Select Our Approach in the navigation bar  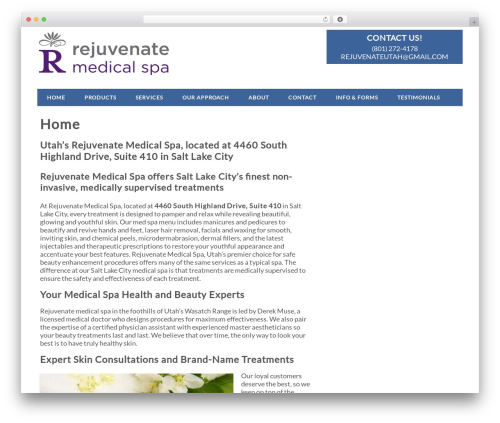[x=205, y=97]
